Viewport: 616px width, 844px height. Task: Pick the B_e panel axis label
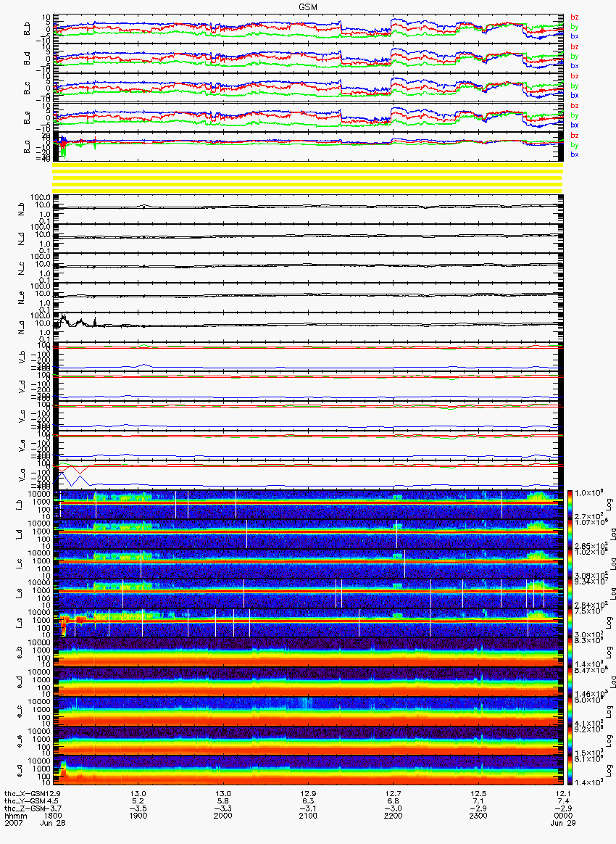tap(27, 118)
